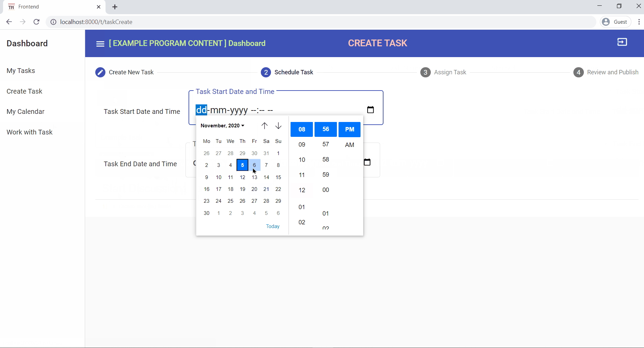Click step 3 Assign Task

click(443, 72)
